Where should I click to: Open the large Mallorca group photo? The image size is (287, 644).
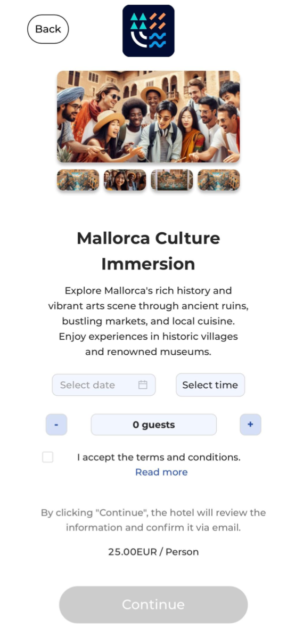point(149,117)
